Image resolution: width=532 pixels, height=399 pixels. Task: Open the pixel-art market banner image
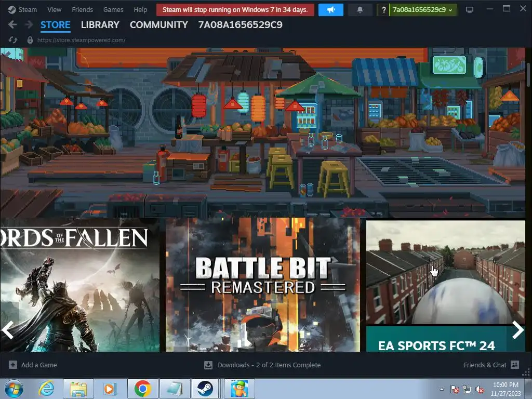coord(262,132)
